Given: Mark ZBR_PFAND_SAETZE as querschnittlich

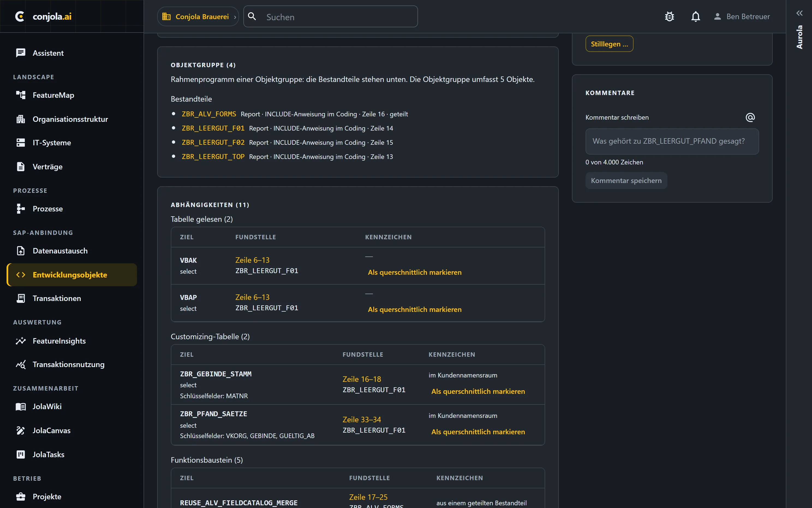Looking at the screenshot, I should (478, 432).
